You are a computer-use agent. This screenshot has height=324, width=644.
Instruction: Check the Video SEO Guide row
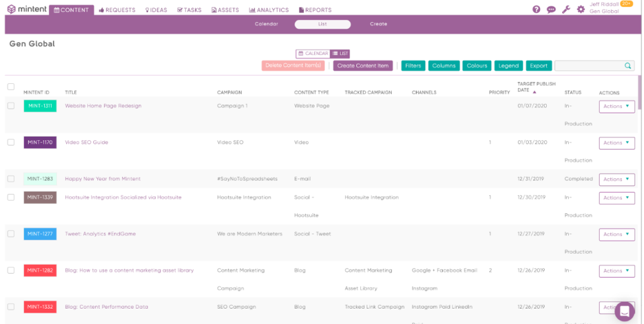tap(11, 142)
